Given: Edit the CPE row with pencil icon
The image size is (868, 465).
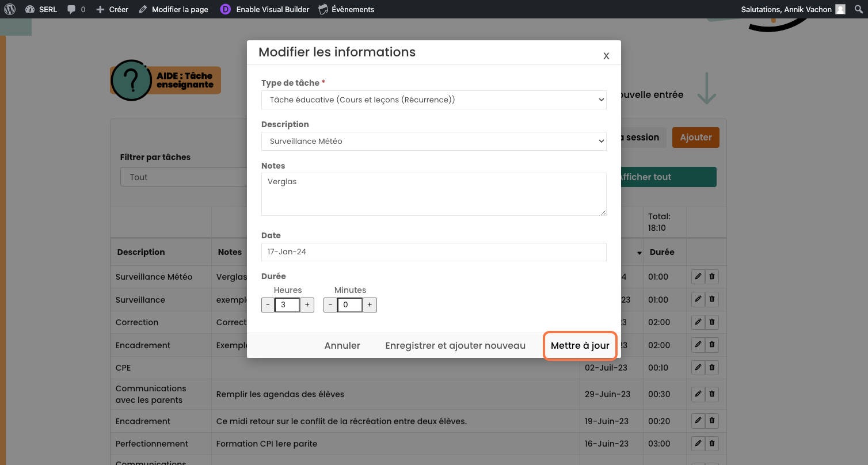Looking at the screenshot, I should click(x=698, y=368).
